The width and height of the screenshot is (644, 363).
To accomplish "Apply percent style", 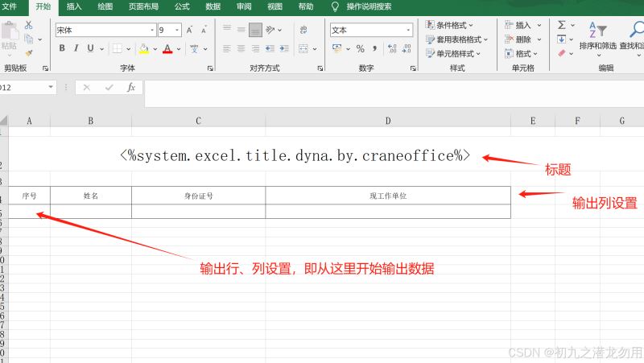I will click(360, 49).
